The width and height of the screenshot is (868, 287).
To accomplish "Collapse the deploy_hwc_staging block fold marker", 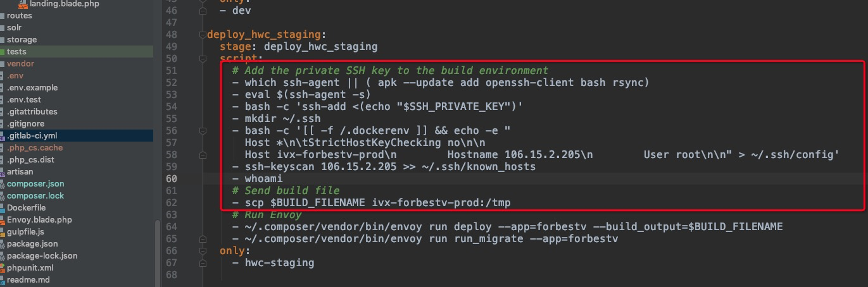I will (203, 34).
